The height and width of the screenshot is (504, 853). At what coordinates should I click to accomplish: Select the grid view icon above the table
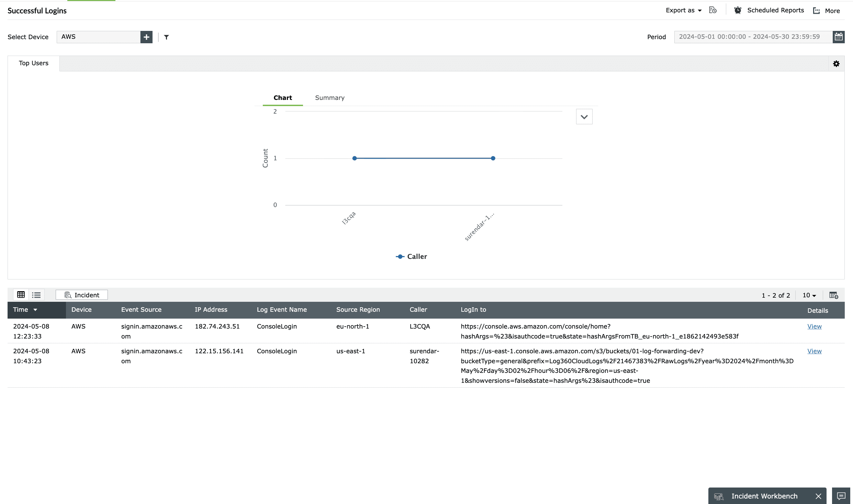[x=21, y=295]
